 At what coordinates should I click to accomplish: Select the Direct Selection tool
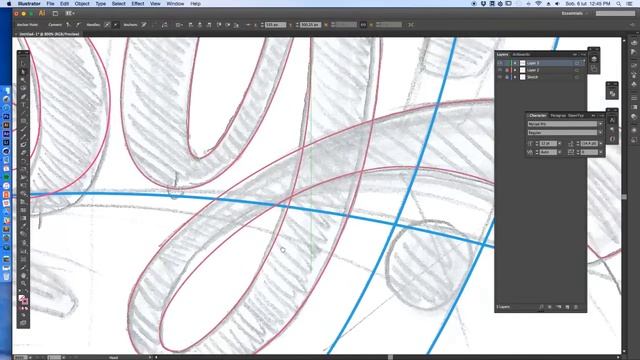tap(23, 72)
